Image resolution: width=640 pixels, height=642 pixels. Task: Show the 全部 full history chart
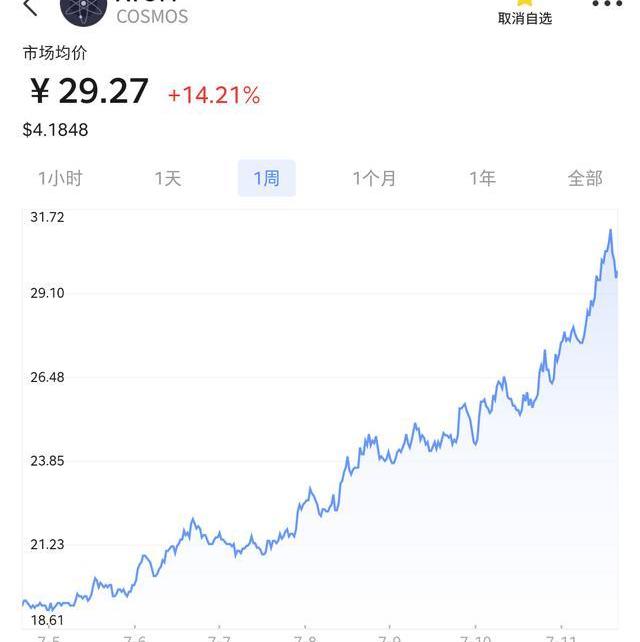(x=585, y=179)
